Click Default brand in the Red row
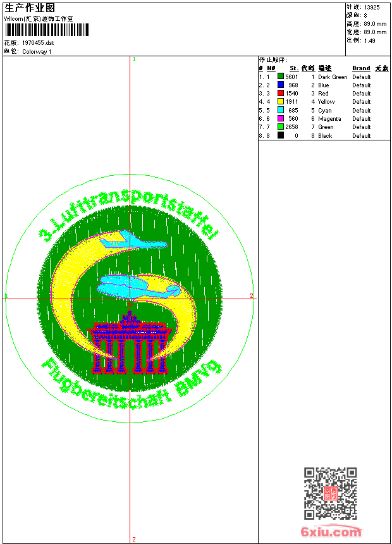Viewport: 392px width, 544px height. tap(361, 94)
